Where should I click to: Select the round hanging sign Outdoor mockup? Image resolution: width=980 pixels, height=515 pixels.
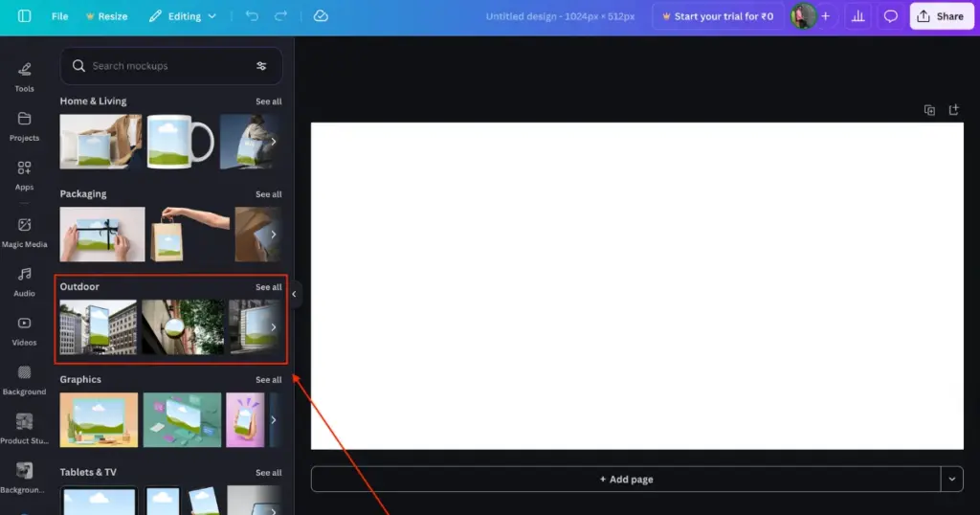(183, 326)
